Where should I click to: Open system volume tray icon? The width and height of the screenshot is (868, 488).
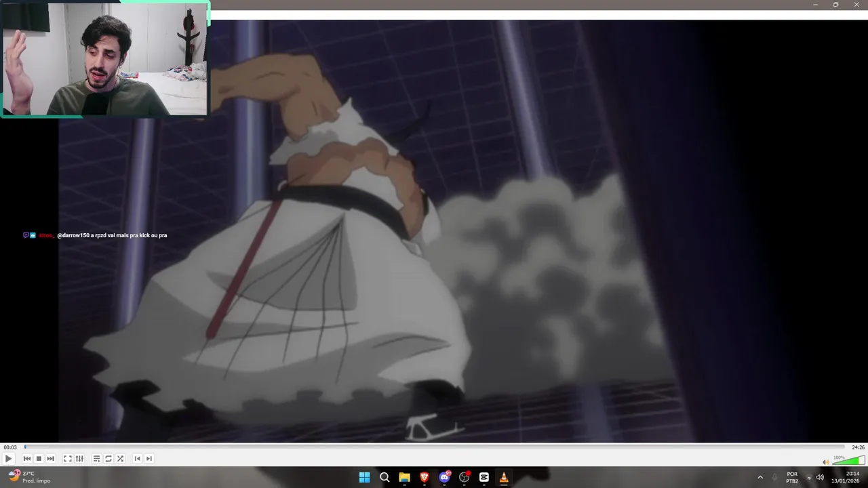click(x=820, y=477)
